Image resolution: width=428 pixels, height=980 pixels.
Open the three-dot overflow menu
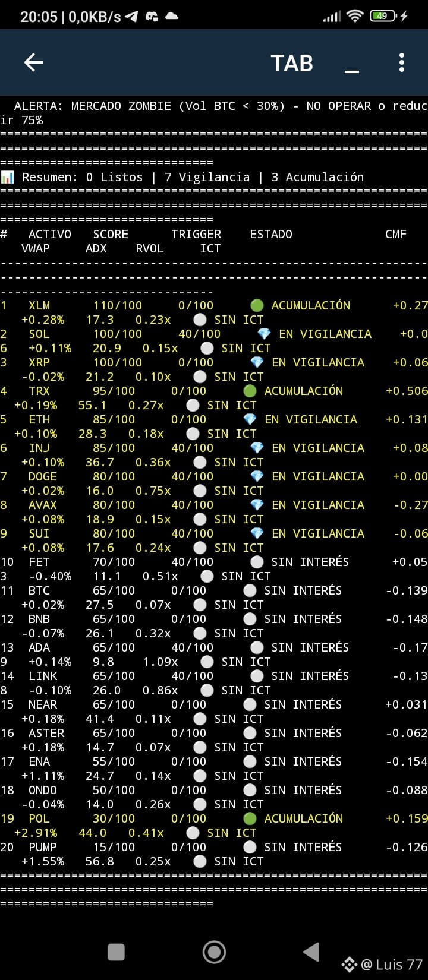click(x=402, y=62)
